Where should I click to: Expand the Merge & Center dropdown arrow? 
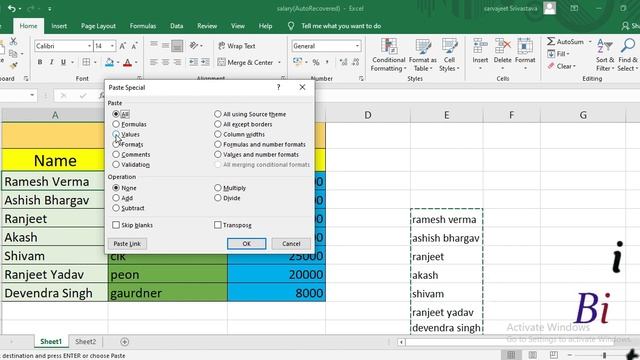point(279,62)
